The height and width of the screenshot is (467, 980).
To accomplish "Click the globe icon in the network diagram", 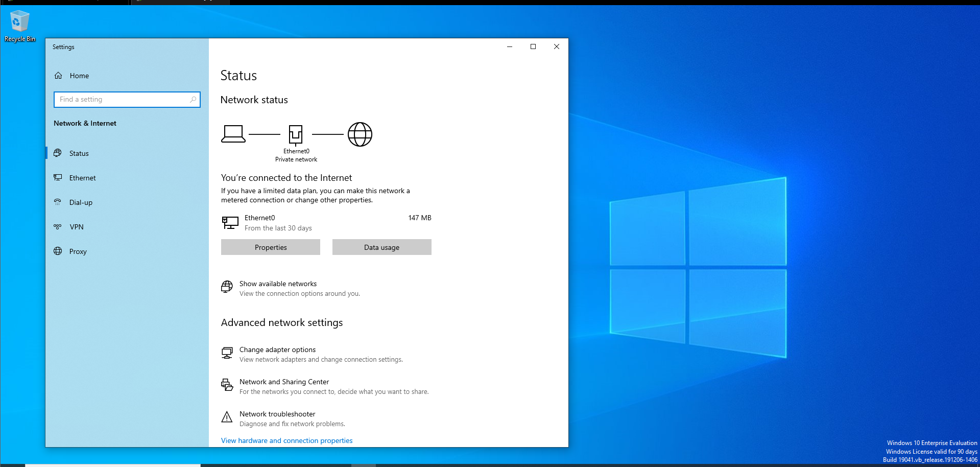I will pos(360,134).
